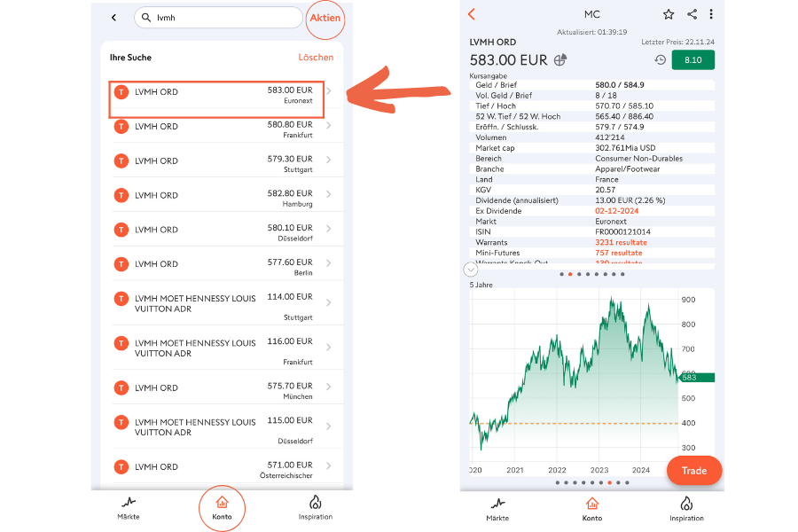Click the green 583 price marker on chart

coord(696,377)
